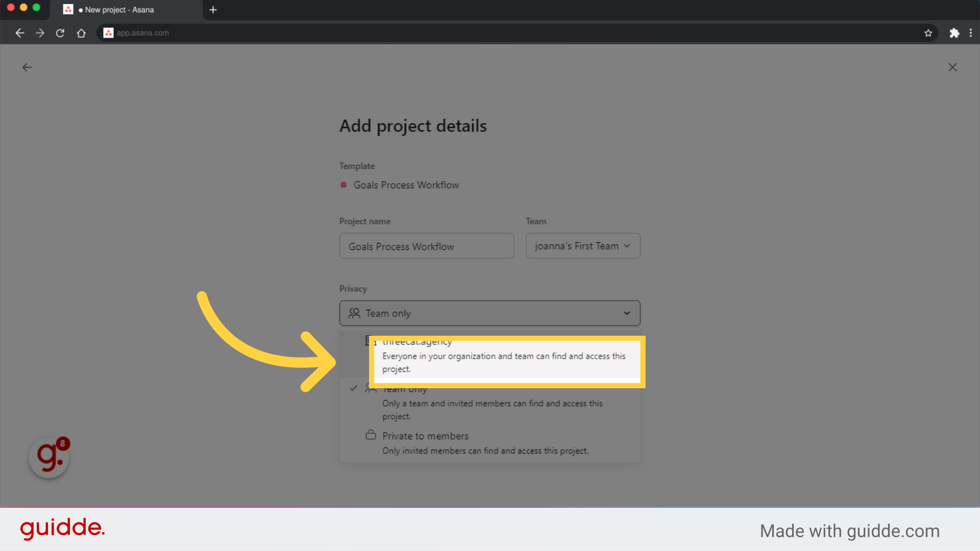Click the browser back button
980x551 pixels.
[20, 33]
